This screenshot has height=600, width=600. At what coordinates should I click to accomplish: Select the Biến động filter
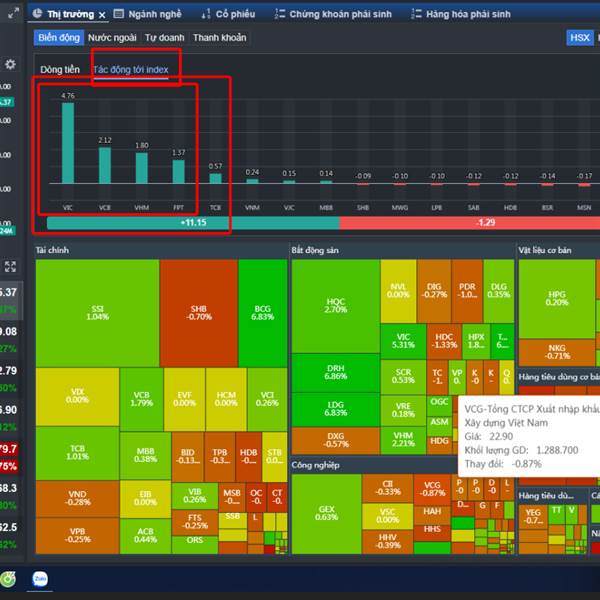pos(59,38)
